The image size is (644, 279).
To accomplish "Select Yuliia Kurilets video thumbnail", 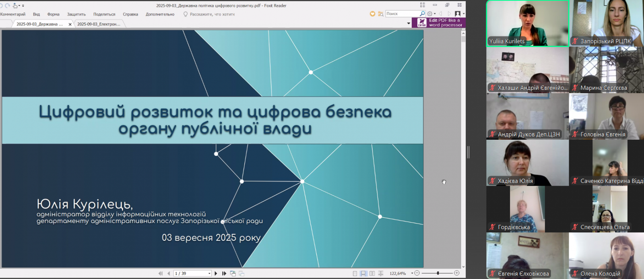I will click(527, 23).
